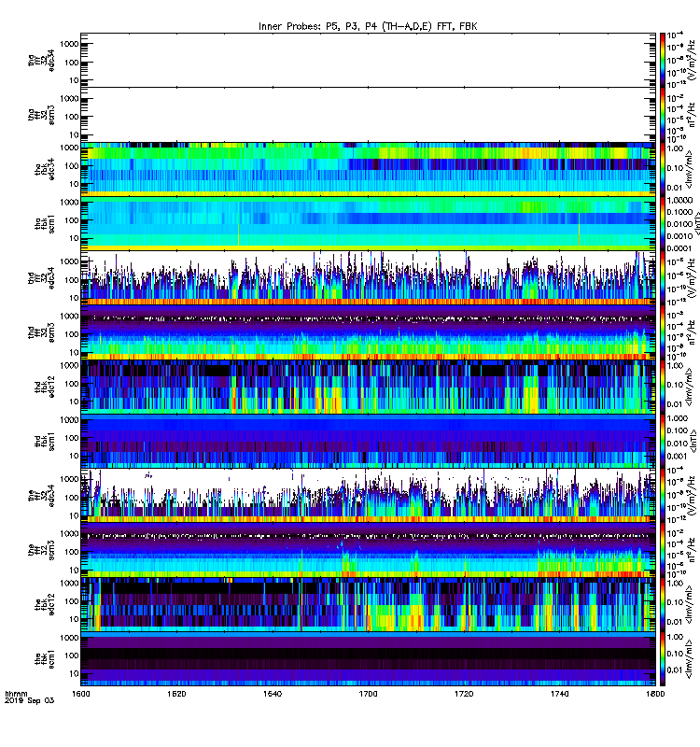The image size is (700, 747).
Task: Click inside the the fbk scm1 spectrogram panel
Action: click(368, 659)
